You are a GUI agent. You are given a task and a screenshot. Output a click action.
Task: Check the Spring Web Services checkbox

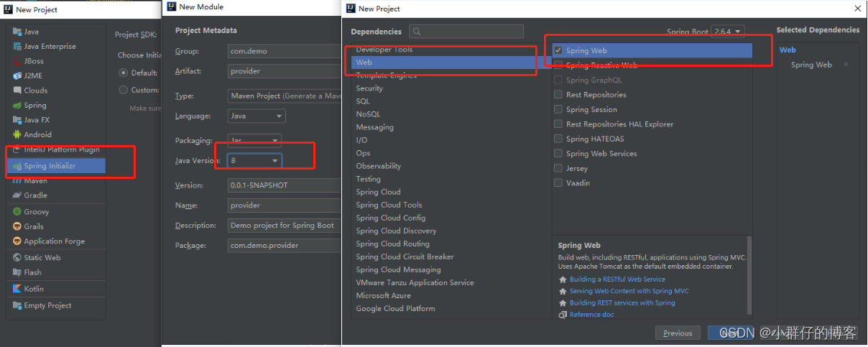[558, 154]
